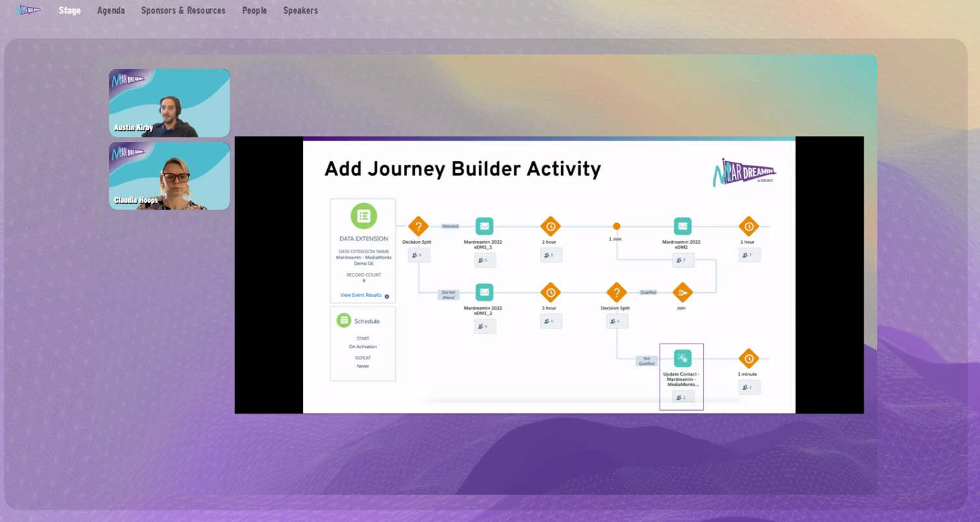Select the Speakers tab
Screen dimensions: 980x522
300,10
